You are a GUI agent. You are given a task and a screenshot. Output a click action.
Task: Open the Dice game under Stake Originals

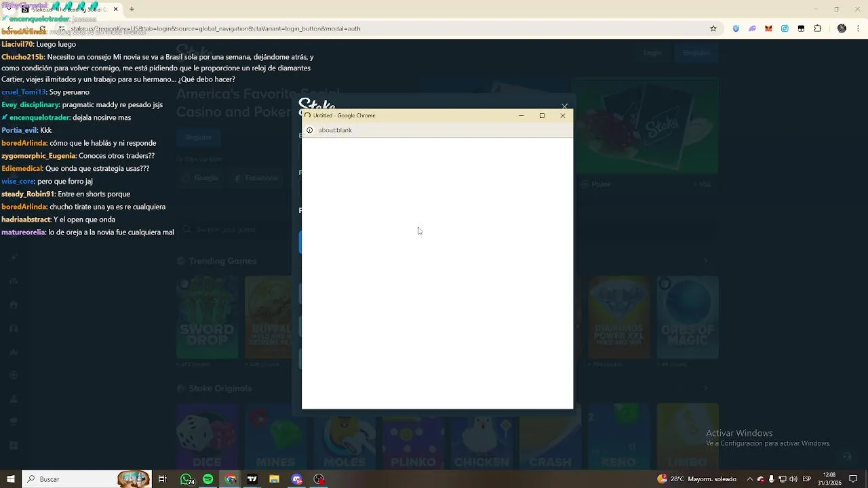point(207,436)
